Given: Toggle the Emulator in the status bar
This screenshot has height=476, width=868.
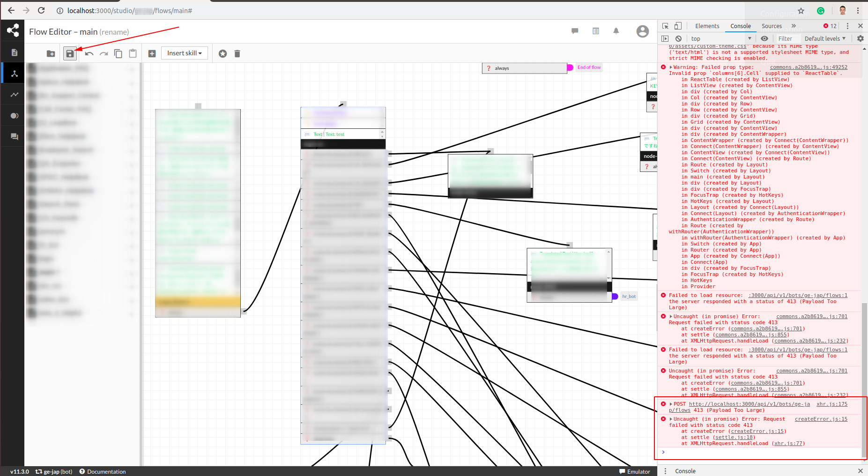Looking at the screenshot, I should click(x=634, y=471).
